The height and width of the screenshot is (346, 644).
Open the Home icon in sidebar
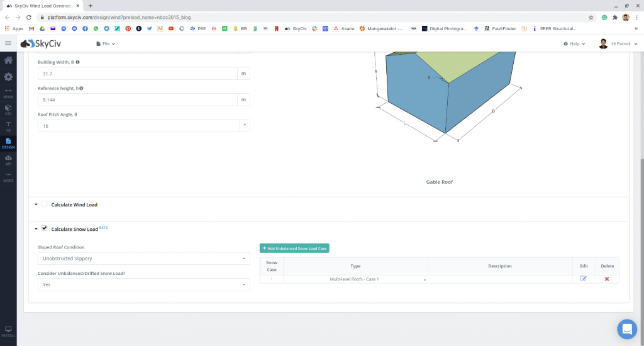(8, 60)
